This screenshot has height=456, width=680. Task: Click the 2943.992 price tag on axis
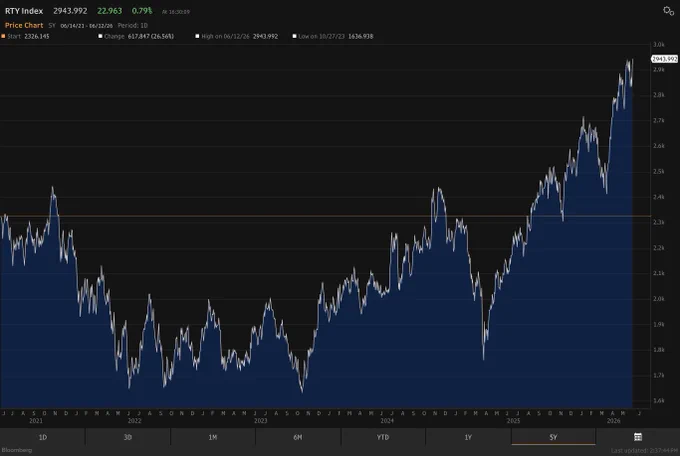664,59
